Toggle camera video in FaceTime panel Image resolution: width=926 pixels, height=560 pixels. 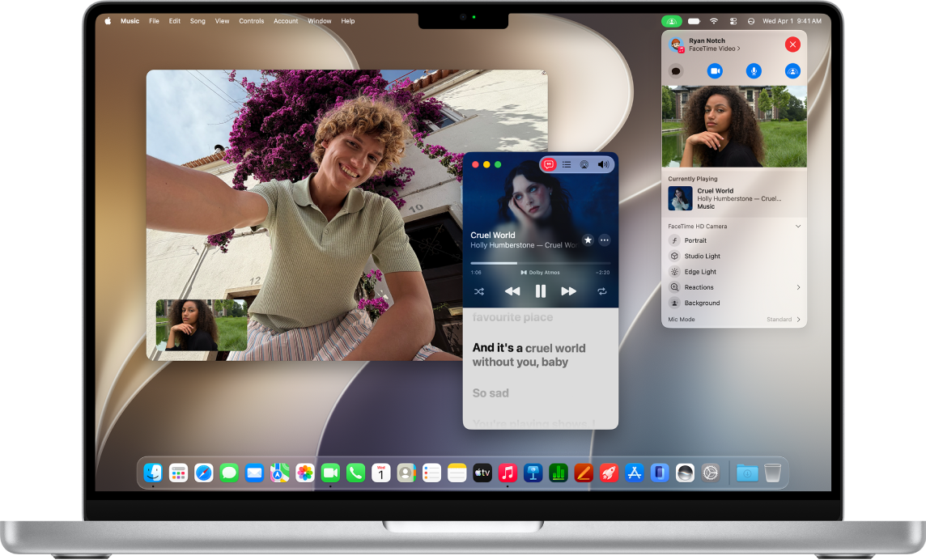click(715, 71)
